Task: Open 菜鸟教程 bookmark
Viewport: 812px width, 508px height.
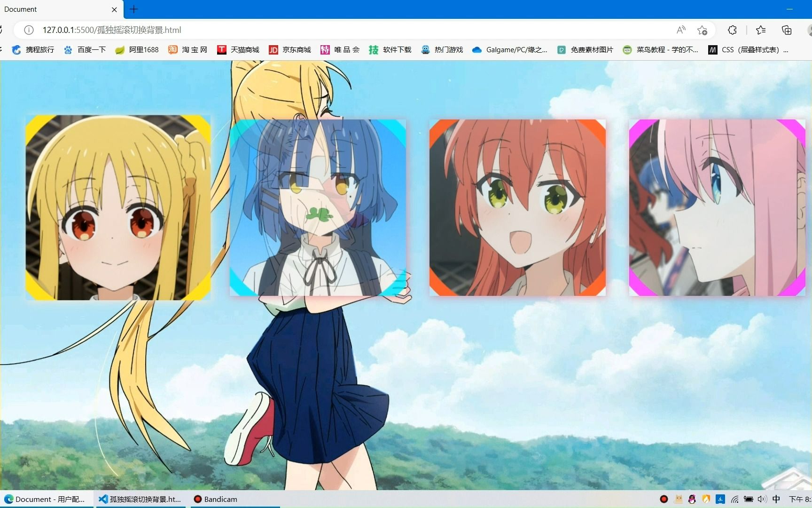Action: point(661,49)
